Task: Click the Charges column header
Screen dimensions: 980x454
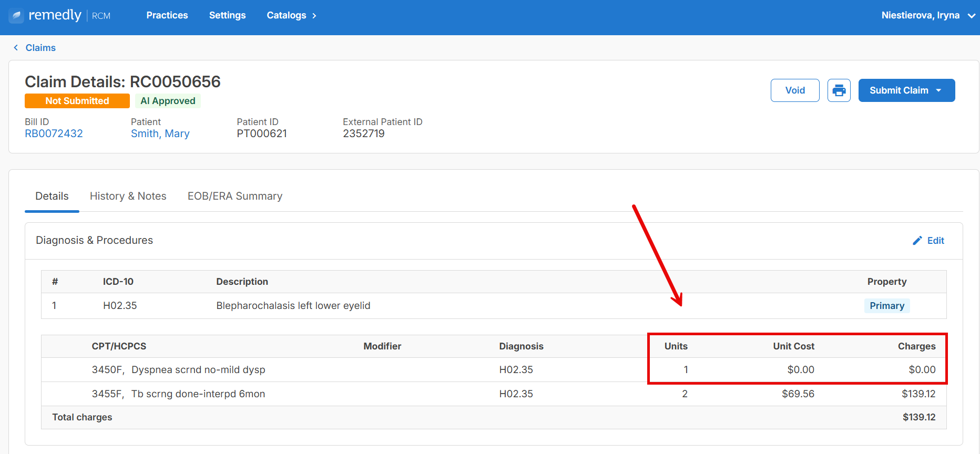Action: (x=916, y=346)
